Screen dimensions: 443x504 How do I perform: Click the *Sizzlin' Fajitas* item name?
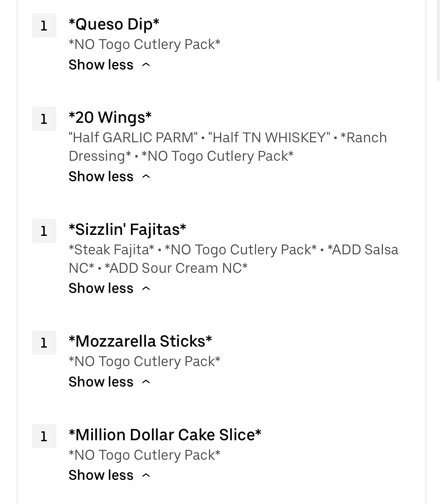point(127,230)
